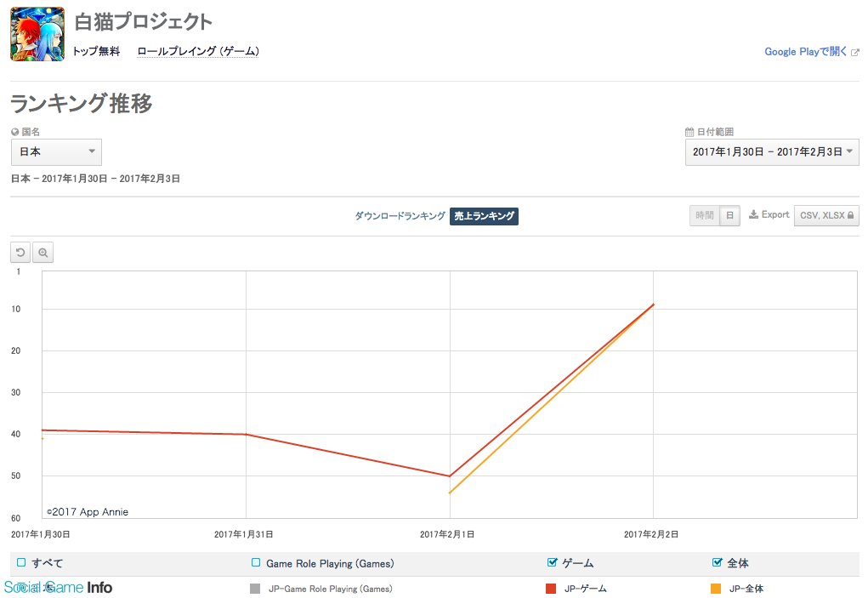
Task: Click the JP-全体 legend label
Action: tap(746, 589)
